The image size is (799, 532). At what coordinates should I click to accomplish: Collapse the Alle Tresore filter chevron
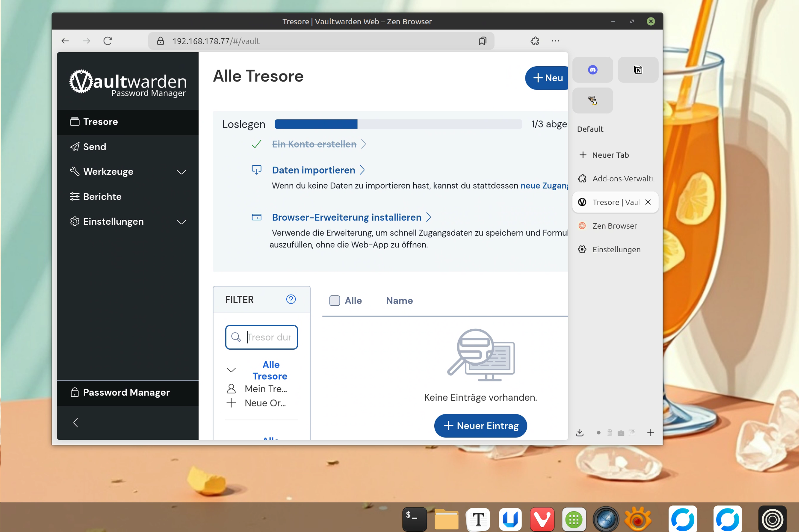click(231, 370)
